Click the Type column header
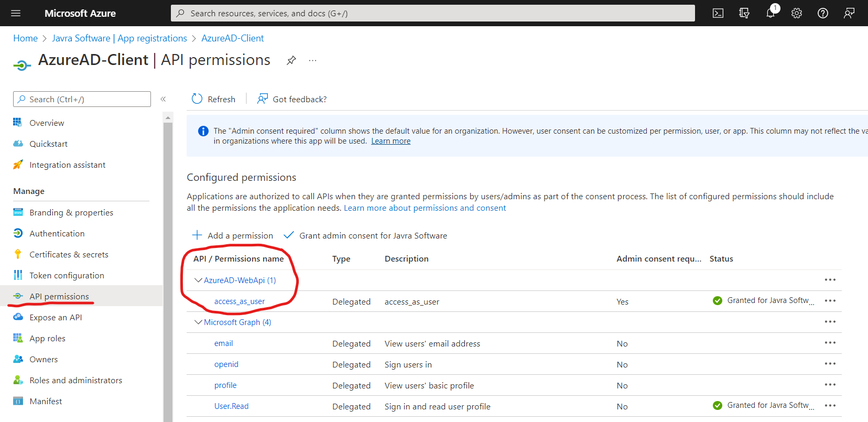The width and height of the screenshot is (868, 422). click(341, 259)
